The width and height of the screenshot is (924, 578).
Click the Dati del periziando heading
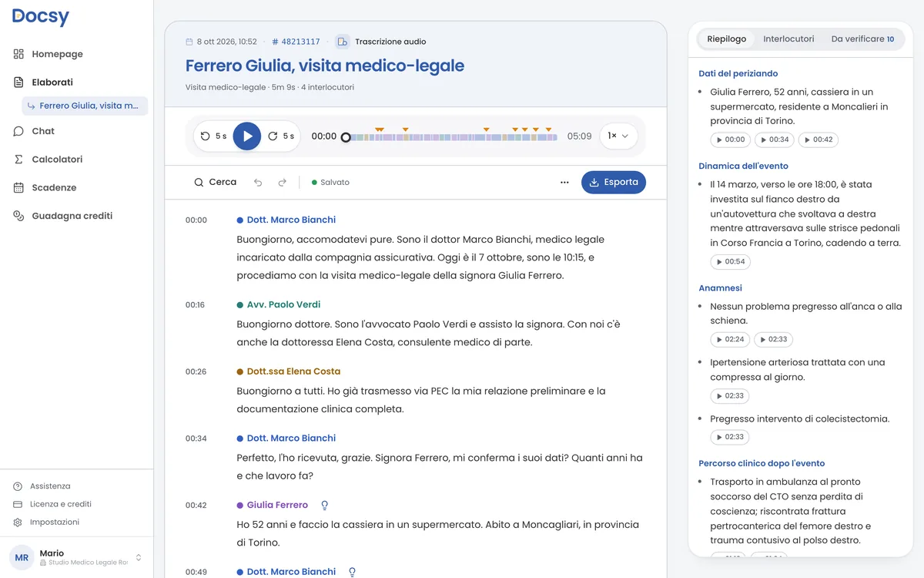(x=738, y=74)
